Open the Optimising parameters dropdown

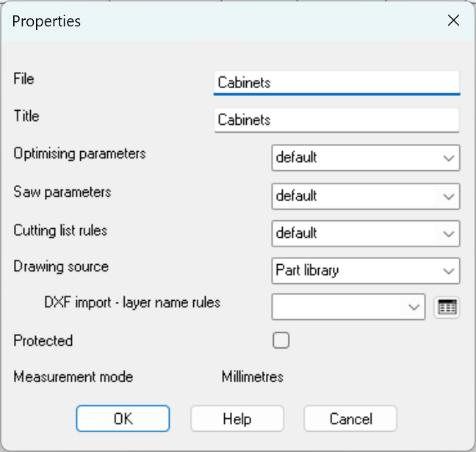366,158
